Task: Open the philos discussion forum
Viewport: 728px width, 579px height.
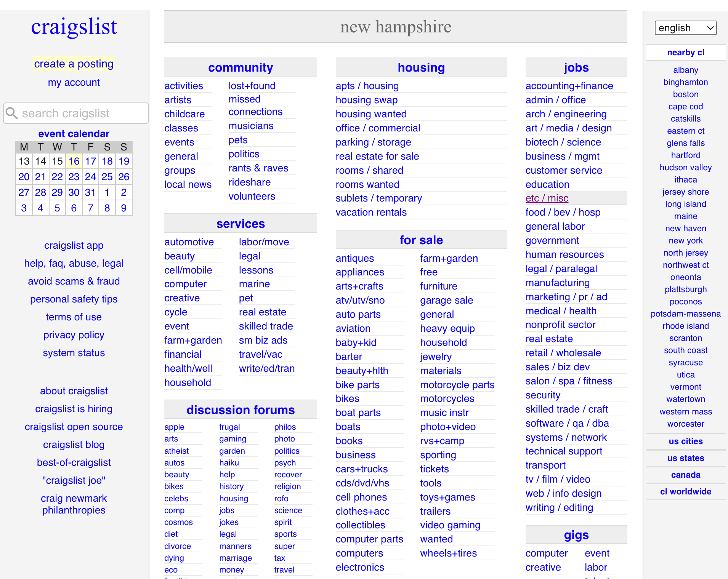Action: (285, 427)
